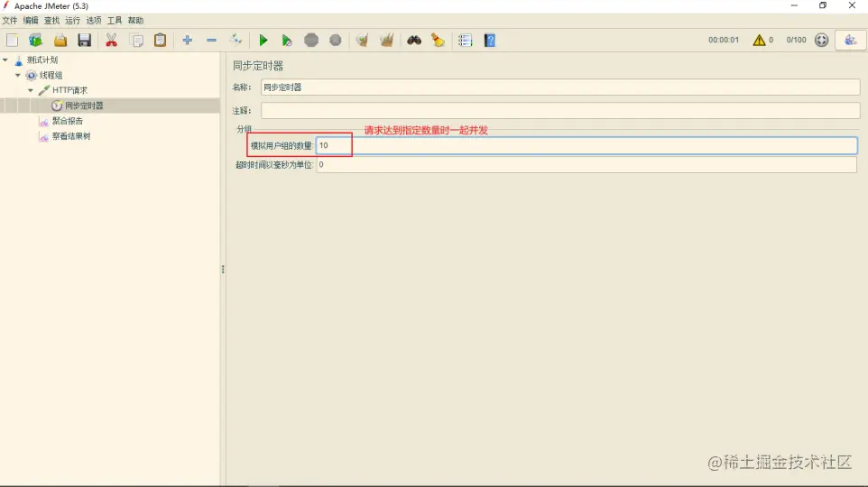Image resolution: width=868 pixels, height=487 pixels.
Task: Select HTTP请求 in the tree
Action: pyautogui.click(x=69, y=89)
